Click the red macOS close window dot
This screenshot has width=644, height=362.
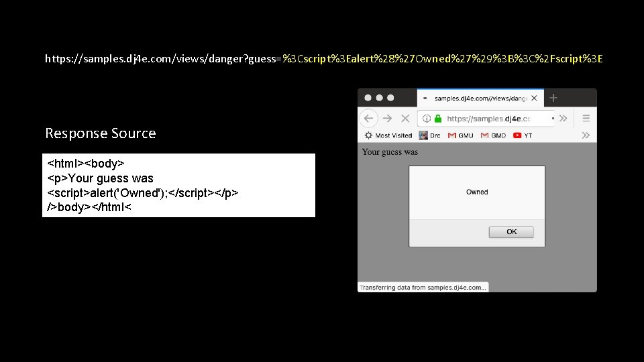tap(368, 98)
